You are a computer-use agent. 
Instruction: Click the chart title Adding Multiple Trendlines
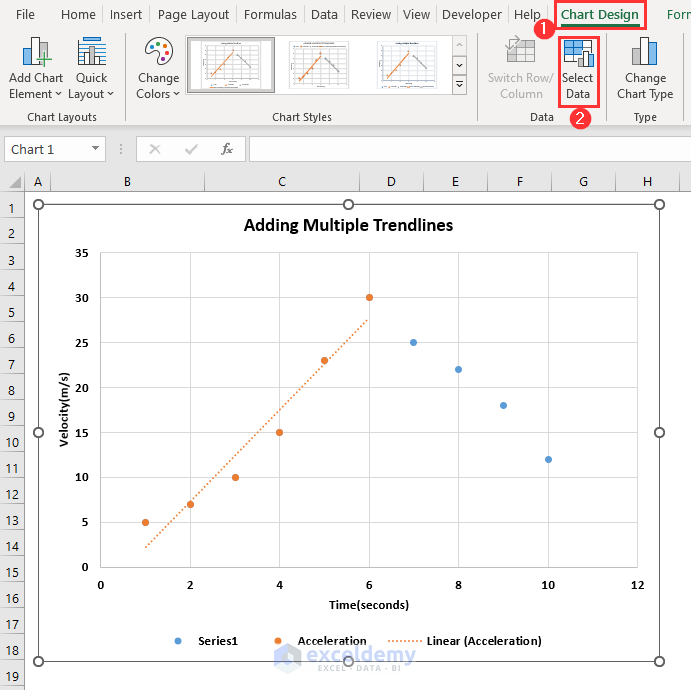coord(348,225)
